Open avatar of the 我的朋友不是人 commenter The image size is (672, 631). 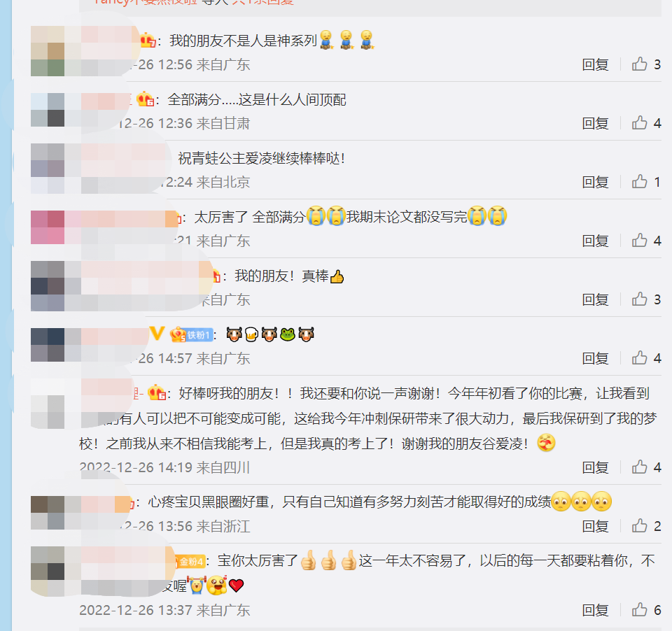pyautogui.click(x=48, y=51)
